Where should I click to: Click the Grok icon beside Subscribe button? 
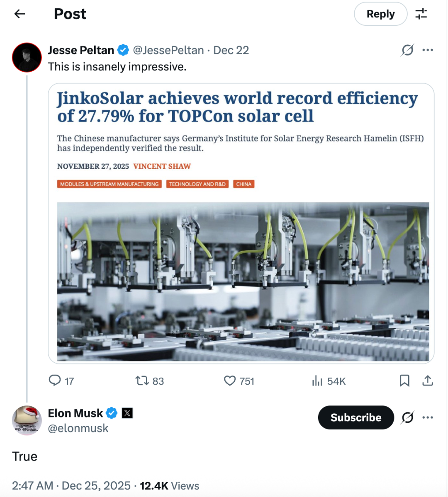[407, 417]
